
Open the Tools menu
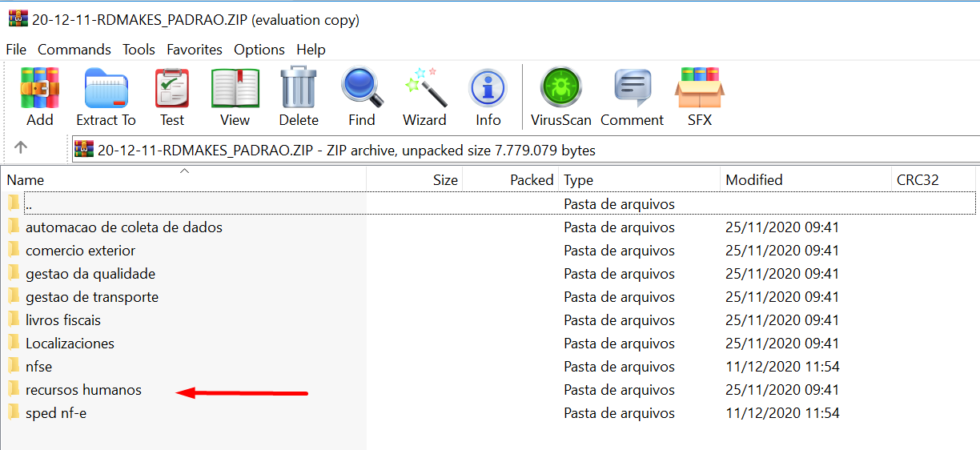139,50
